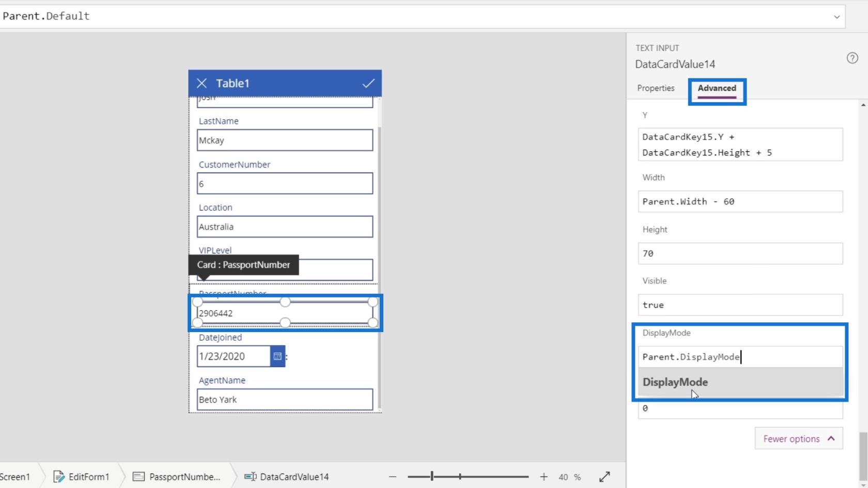Click the Table1 title text
This screenshot has width=868, height=488.
click(233, 83)
